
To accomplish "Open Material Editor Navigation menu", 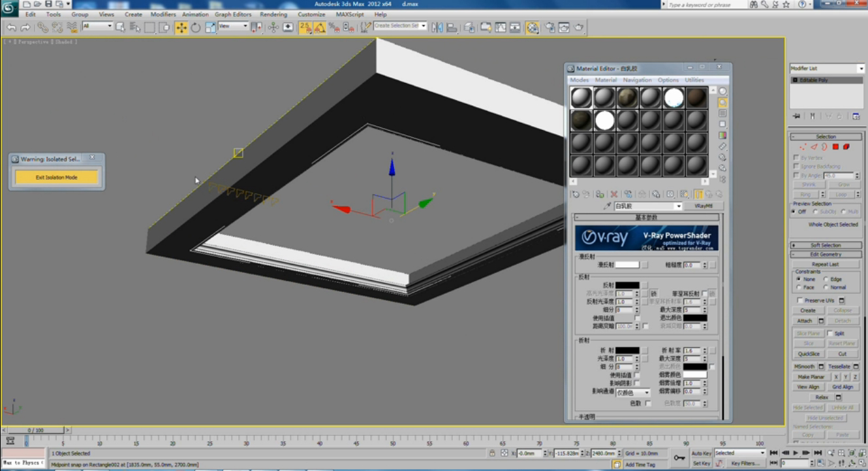I will 637,80.
